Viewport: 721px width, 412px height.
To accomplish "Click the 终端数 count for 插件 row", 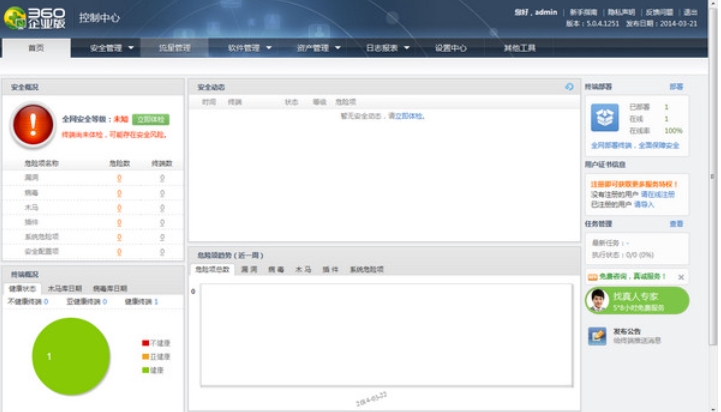I will click(x=162, y=223).
